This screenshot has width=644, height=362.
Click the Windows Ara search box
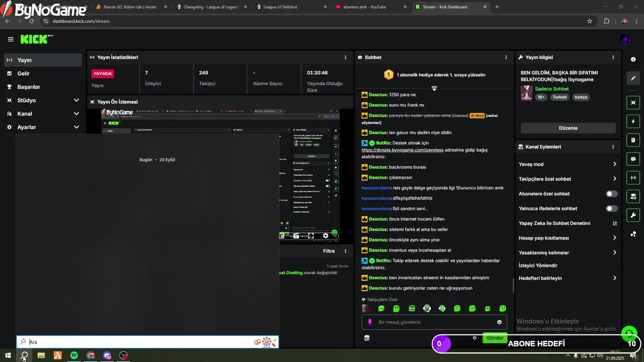point(147,342)
